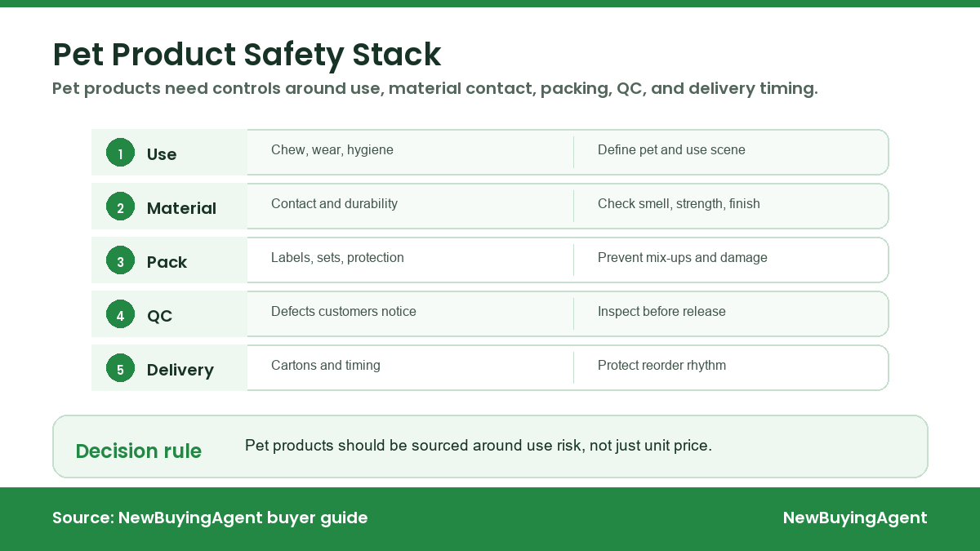This screenshot has height=551, width=980.
Task: Select the Delivery row label
Action: 180,370
